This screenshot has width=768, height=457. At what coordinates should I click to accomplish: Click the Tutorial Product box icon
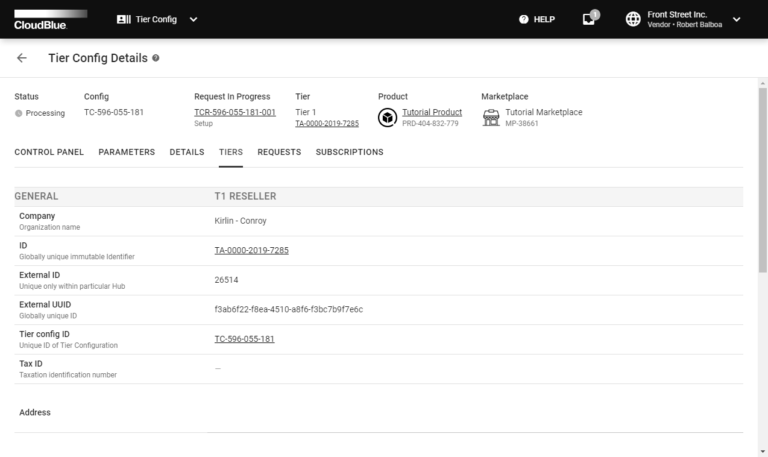click(387, 118)
